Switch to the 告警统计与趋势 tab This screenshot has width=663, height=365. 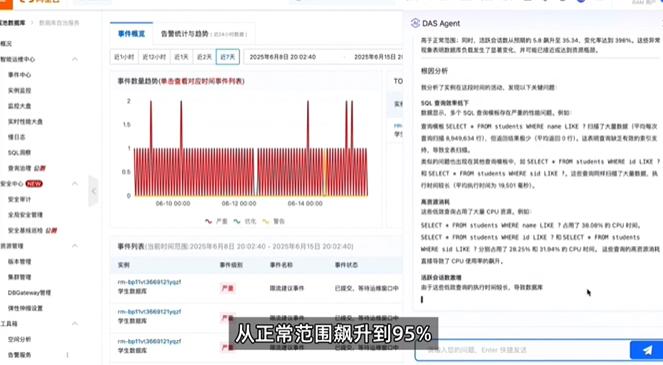(x=204, y=34)
